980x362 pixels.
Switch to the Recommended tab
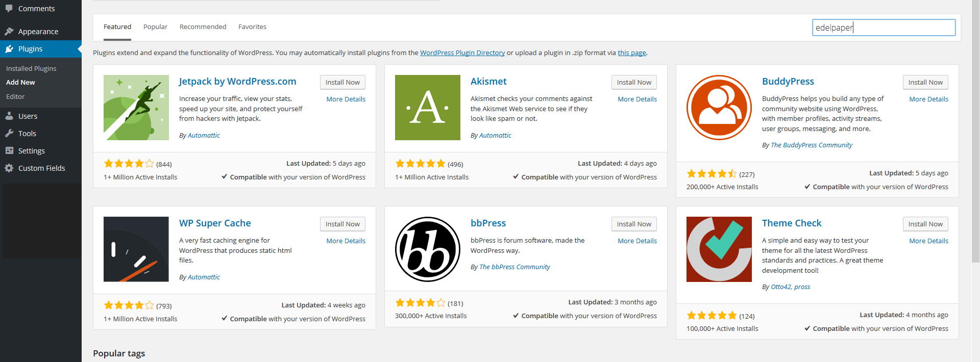(x=203, y=27)
